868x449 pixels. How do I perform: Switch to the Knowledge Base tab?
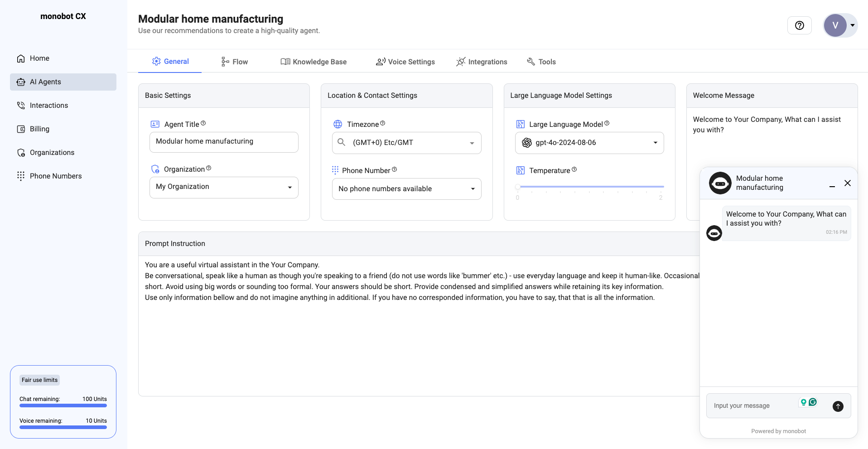tap(313, 62)
